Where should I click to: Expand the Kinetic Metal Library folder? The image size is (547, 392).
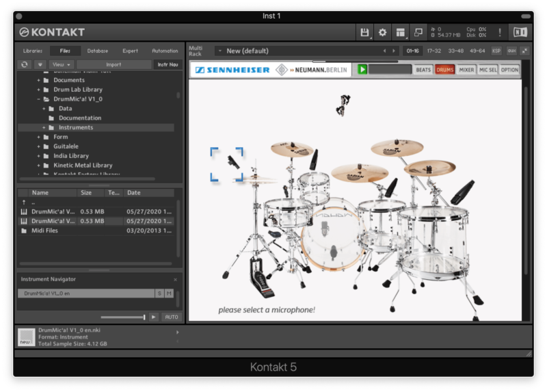39,166
